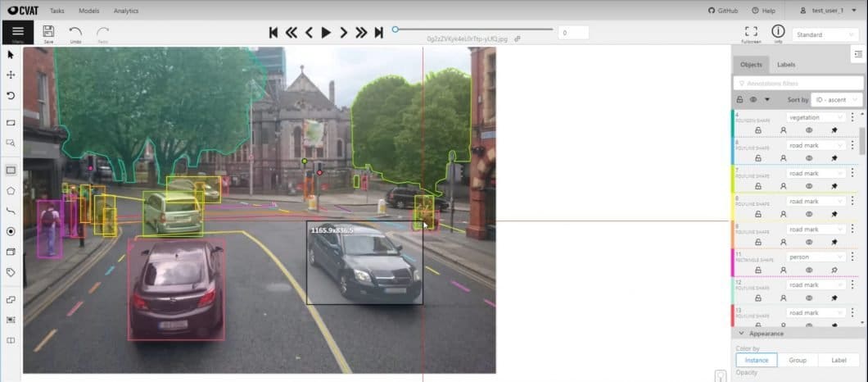This screenshot has height=382, width=868.
Task: Select the split track tool
Action: point(11,340)
